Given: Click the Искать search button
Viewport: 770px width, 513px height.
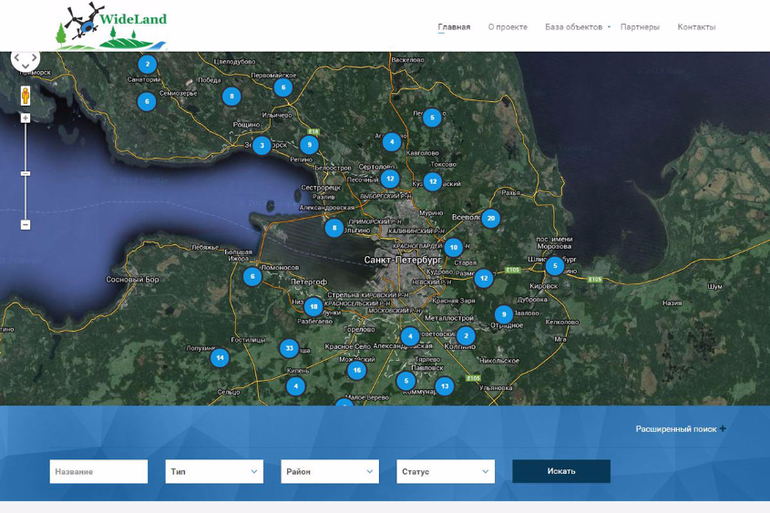Looking at the screenshot, I should [561, 471].
